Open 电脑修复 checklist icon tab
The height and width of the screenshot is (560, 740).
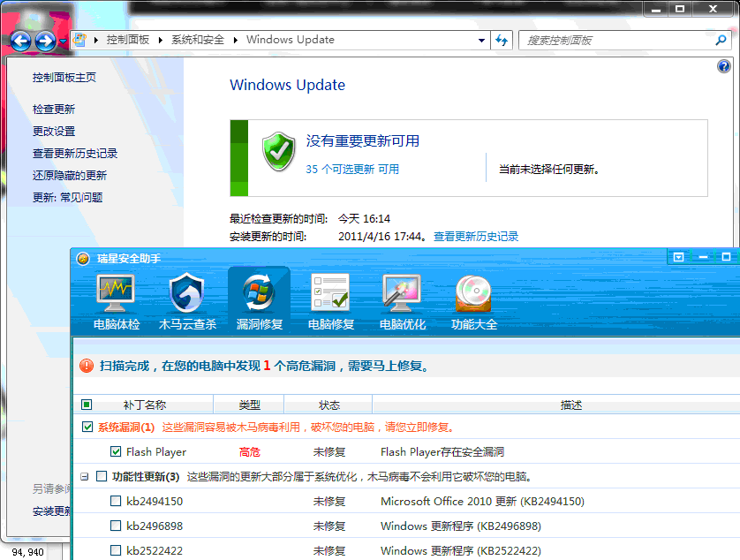(331, 302)
